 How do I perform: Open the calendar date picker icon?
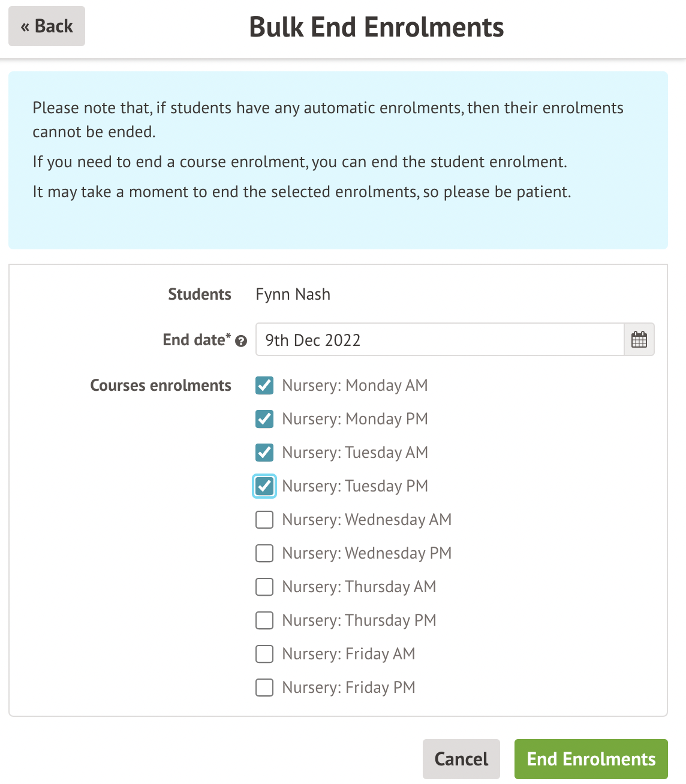[639, 340]
